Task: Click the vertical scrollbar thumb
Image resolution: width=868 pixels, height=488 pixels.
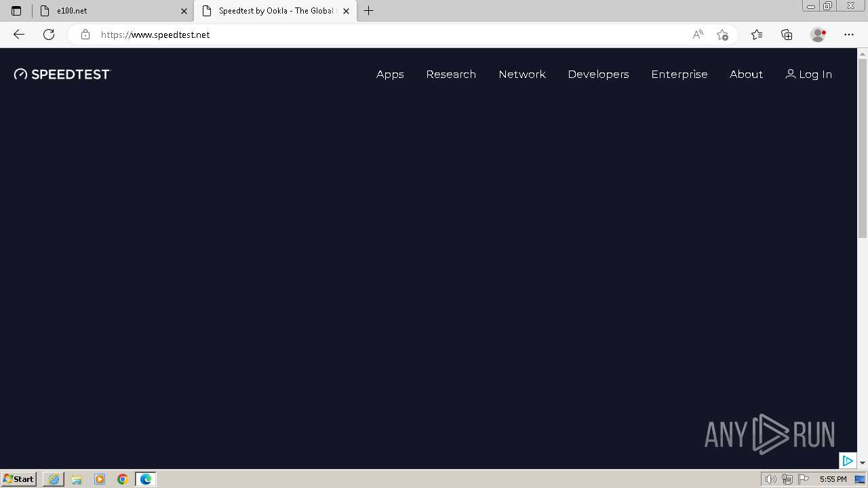Action: [x=863, y=148]
